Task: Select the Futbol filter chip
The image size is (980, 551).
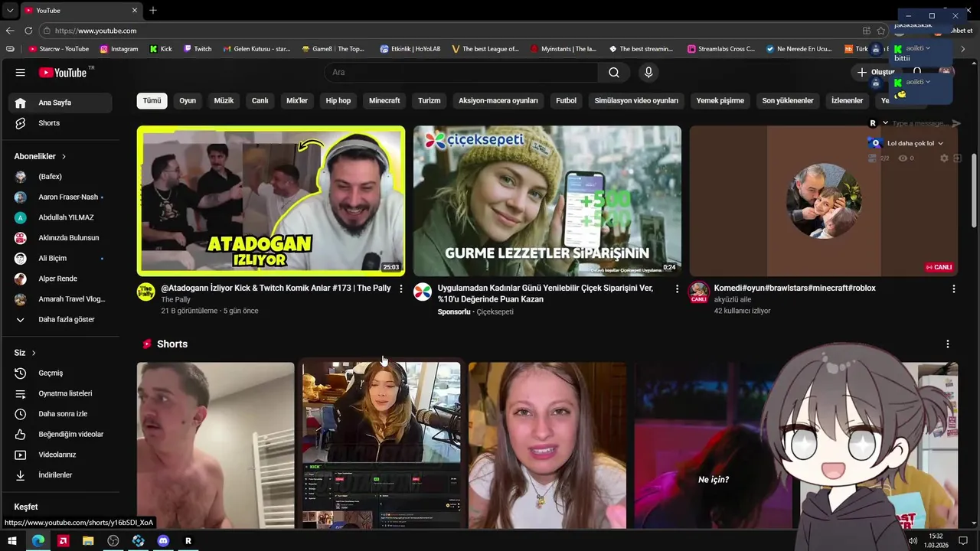Action: click(x=567, y=101)
